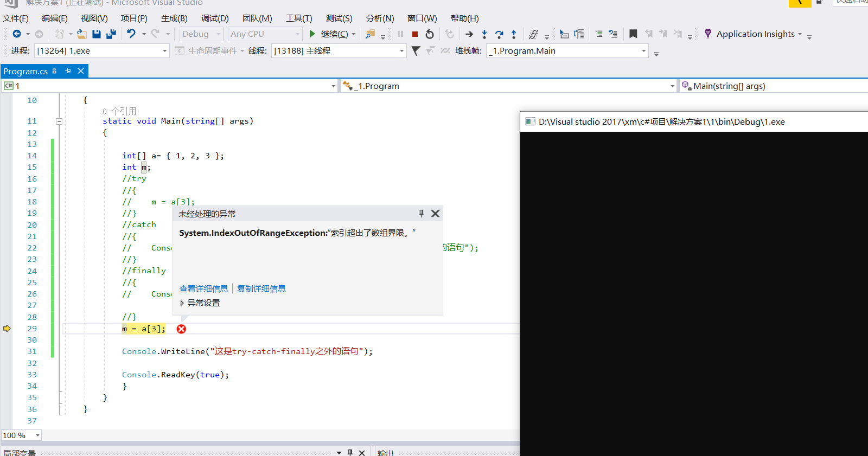868x456 pixels.
Task: Open the 帮助(H) menu
Action: (x=464, y=18)
